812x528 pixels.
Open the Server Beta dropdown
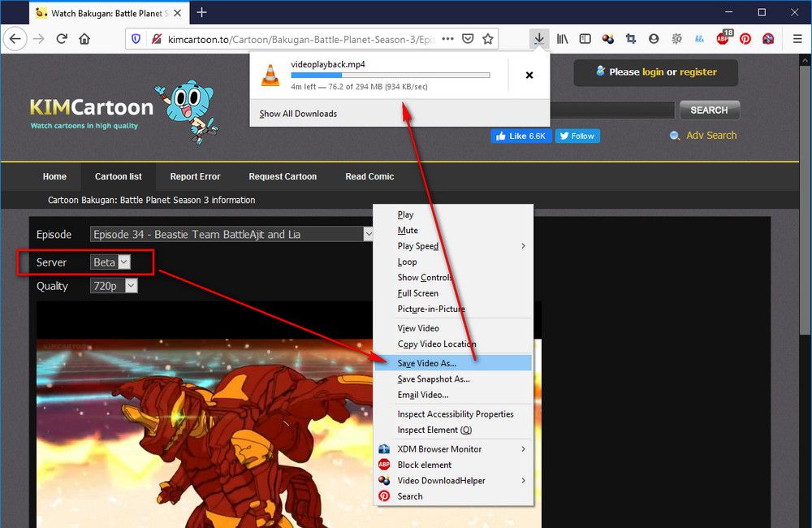coord(110,262)
